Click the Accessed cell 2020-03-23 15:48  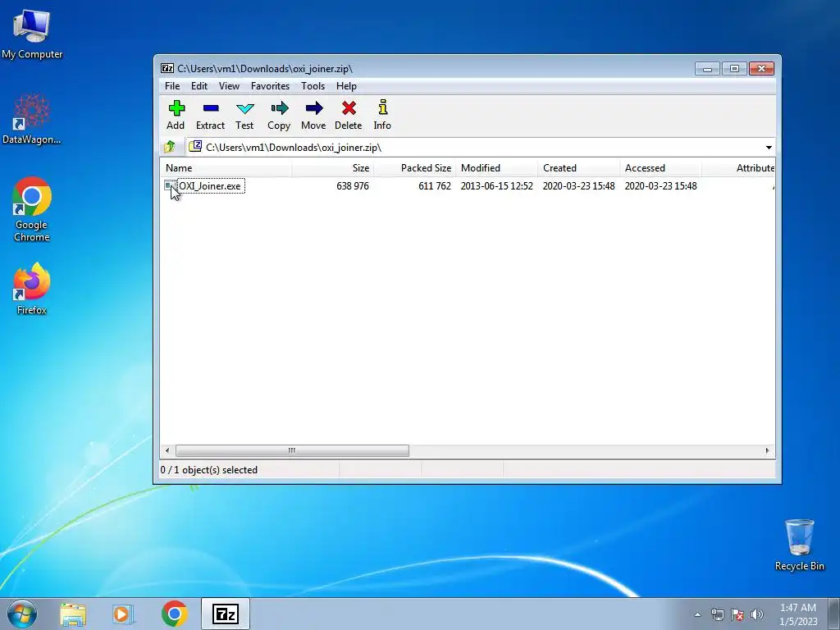coord(660,186)
